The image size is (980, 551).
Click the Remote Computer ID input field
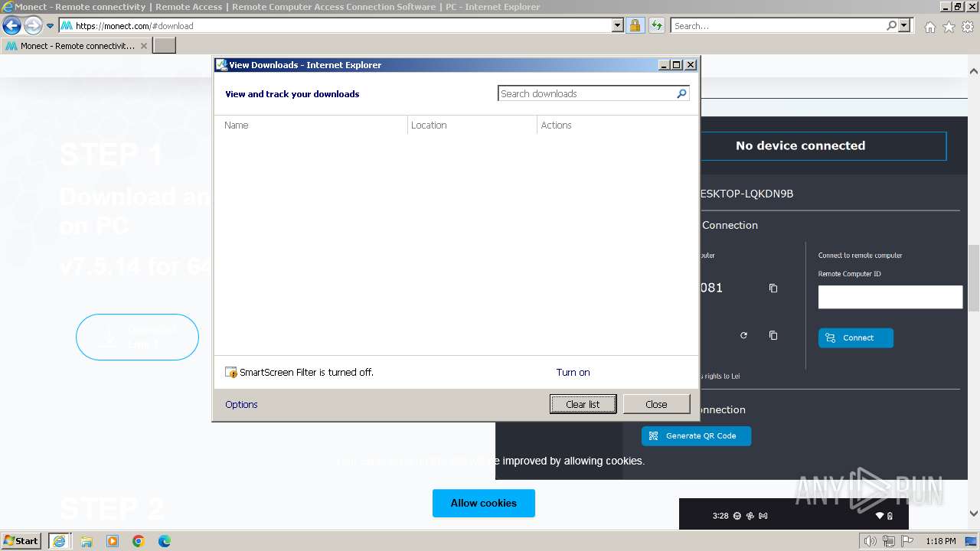click(x=890, y=297)
